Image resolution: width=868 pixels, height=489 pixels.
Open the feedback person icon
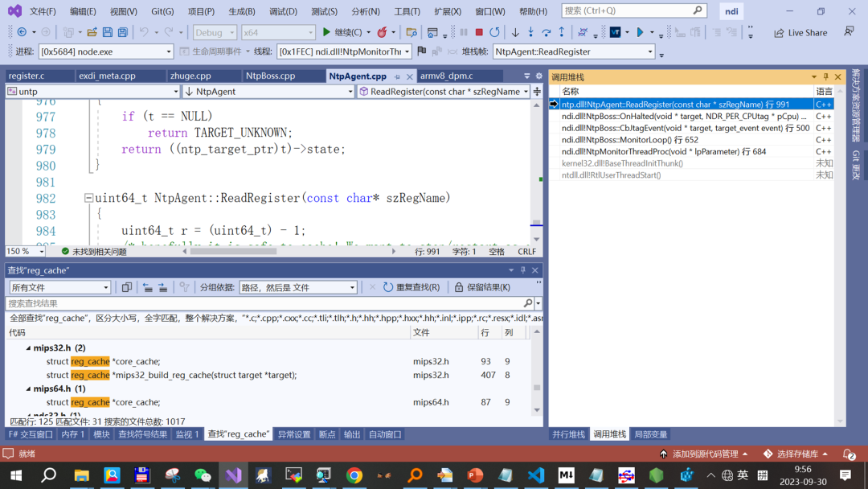click(x=849, y=32)
